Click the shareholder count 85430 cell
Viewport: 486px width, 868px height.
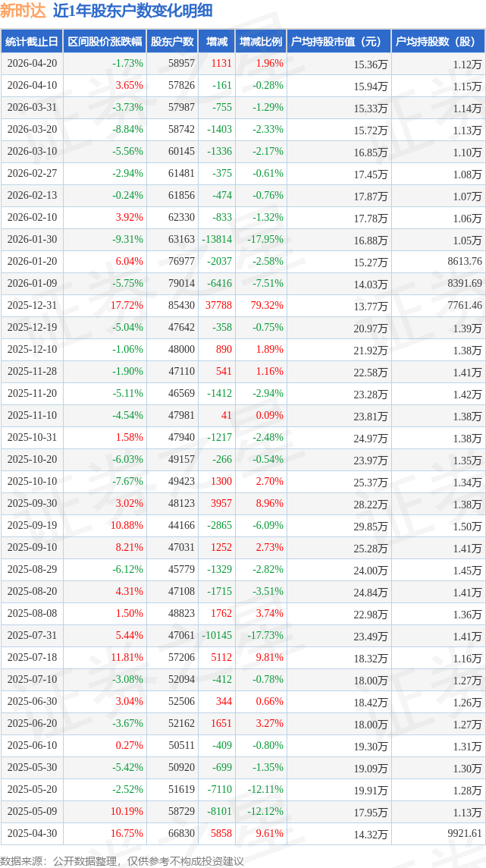pos(180,305)
